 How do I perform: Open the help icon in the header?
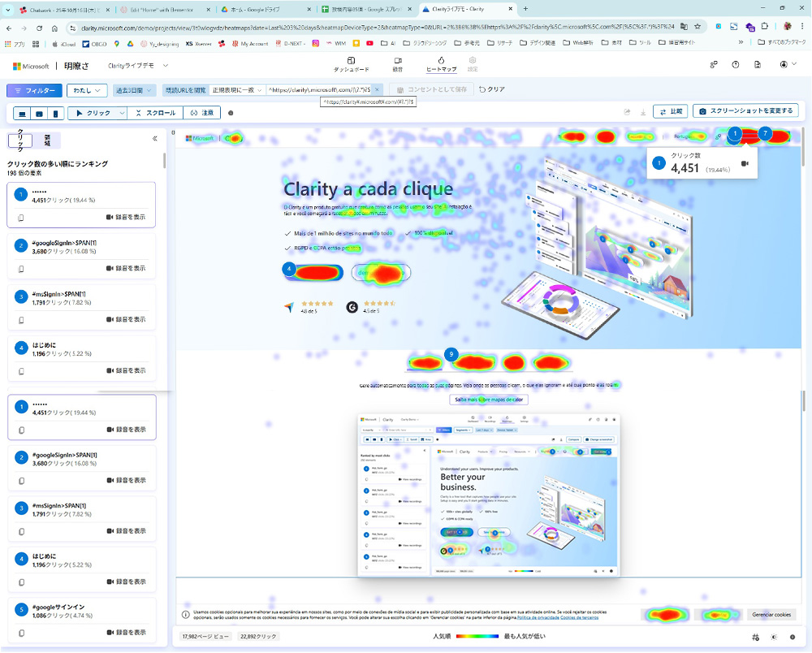(735, 65)
